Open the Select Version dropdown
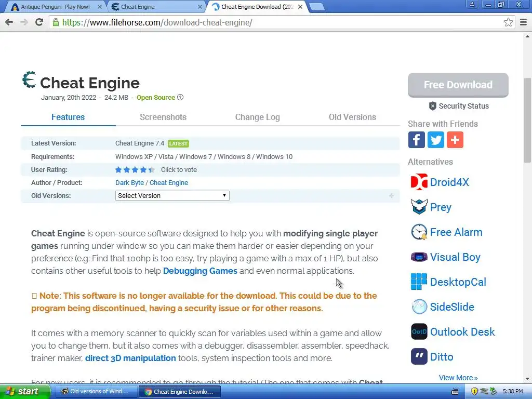 click(172, 195)
